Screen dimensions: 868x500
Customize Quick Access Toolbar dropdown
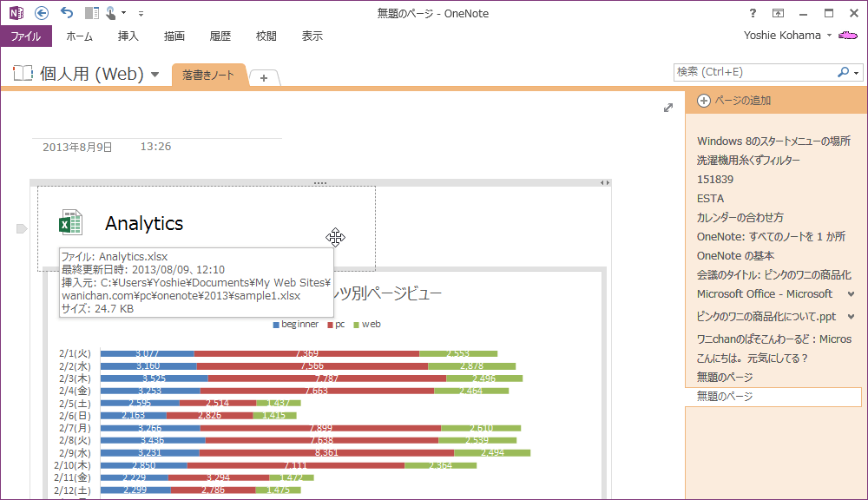point(141,13)
